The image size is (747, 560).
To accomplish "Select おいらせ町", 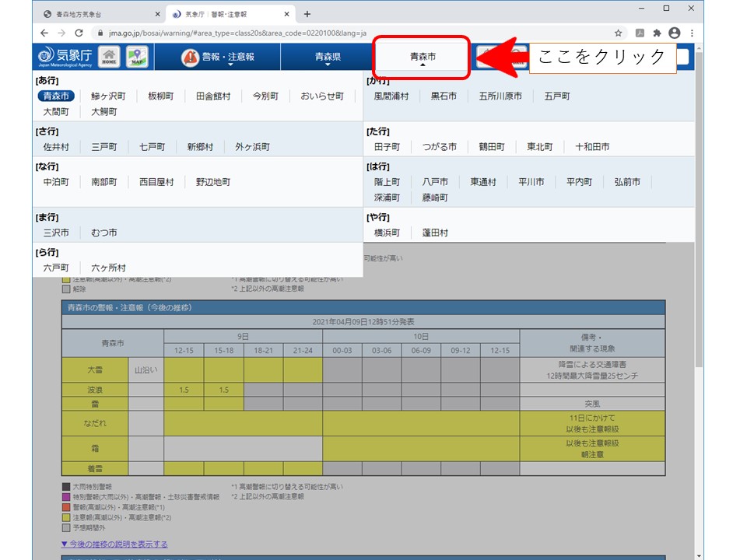I will point(322,96).
